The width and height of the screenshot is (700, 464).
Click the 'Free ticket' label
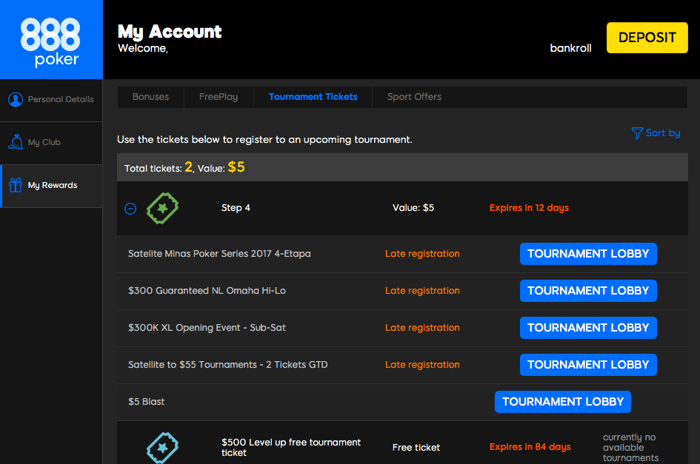(416, 447)
